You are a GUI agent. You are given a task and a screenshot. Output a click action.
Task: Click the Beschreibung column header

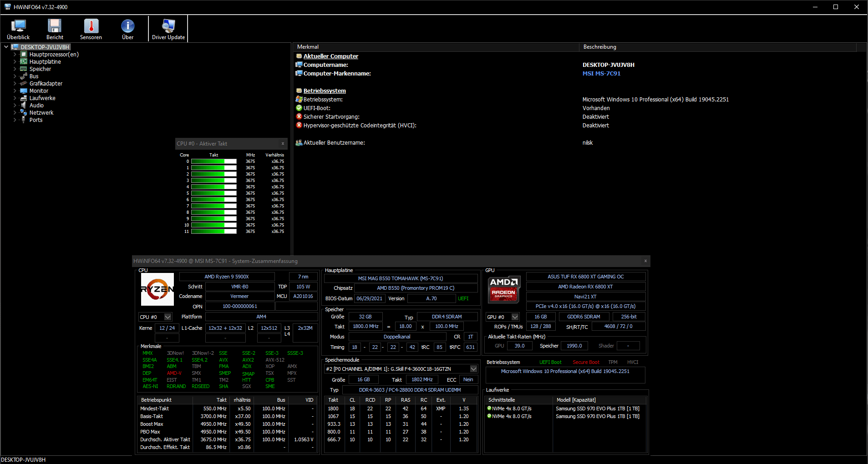click(718, 47)
